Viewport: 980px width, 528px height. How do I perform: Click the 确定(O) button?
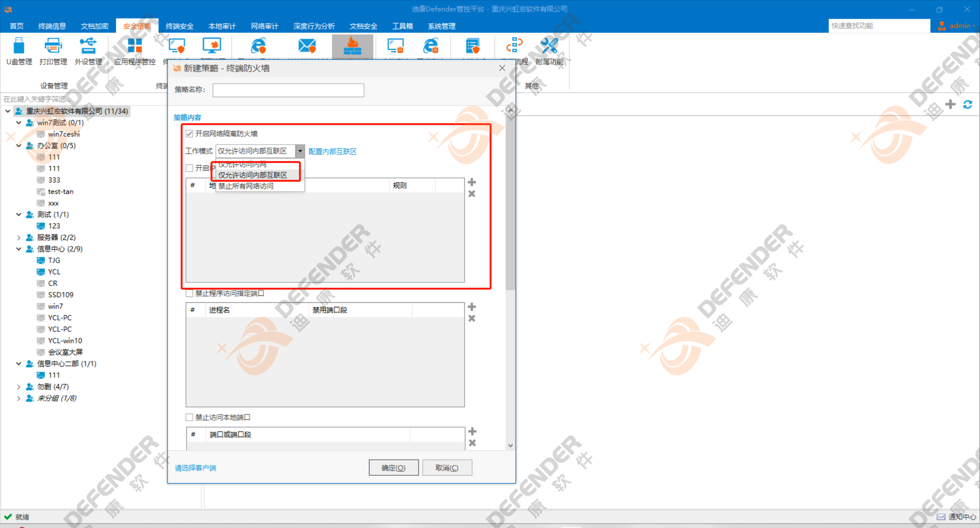393,468
